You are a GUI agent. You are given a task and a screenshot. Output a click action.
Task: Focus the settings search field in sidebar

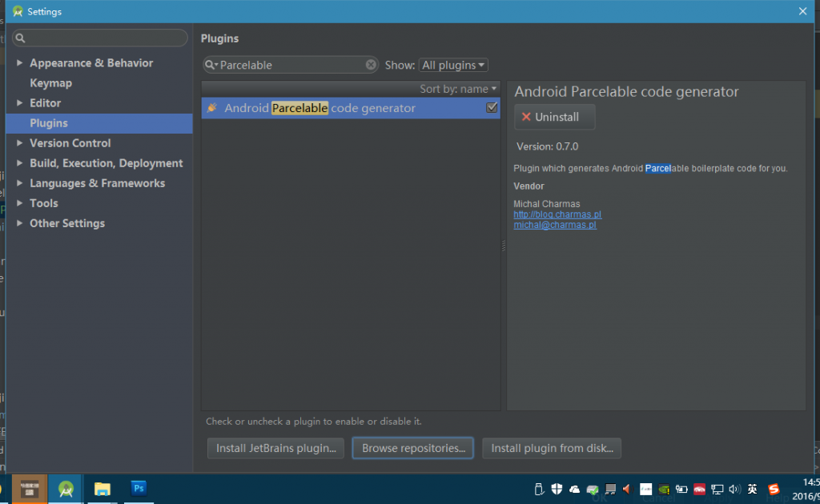[100, 38]
